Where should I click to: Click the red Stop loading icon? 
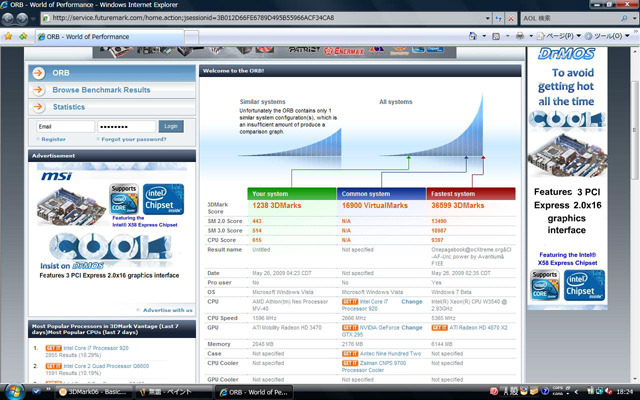click(x=511, y=18)
